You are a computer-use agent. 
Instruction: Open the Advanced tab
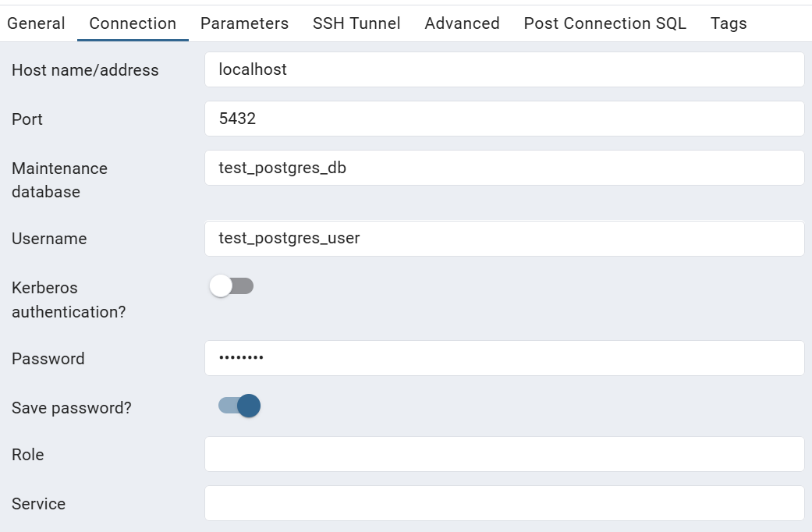pyautogui.click(x=462, y=23)
